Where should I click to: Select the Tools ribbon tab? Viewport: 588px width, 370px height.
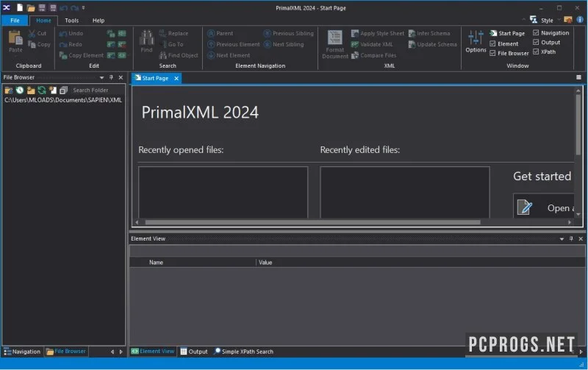coord(71,21)
